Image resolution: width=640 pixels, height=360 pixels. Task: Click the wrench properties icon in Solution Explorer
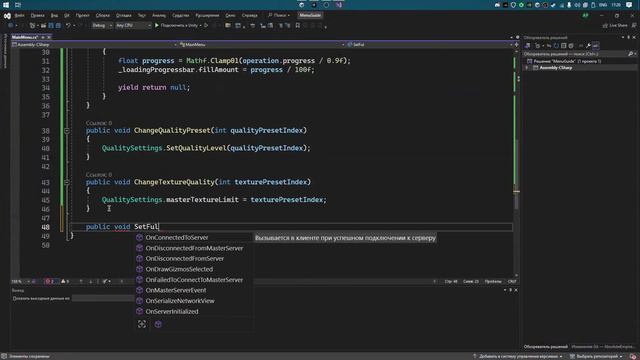coord(588,46)
